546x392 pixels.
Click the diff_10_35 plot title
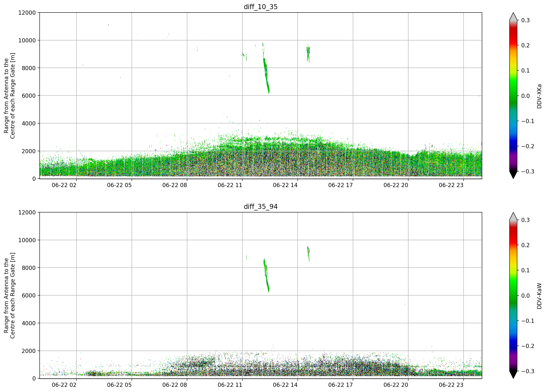(261, 7)
